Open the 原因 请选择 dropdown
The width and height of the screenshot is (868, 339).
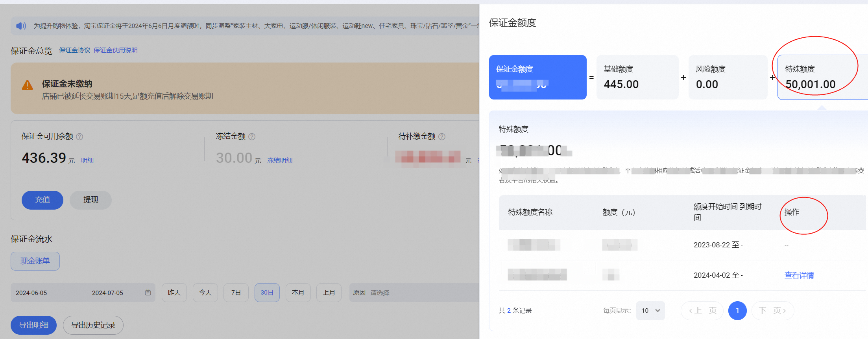coord(414,293)
